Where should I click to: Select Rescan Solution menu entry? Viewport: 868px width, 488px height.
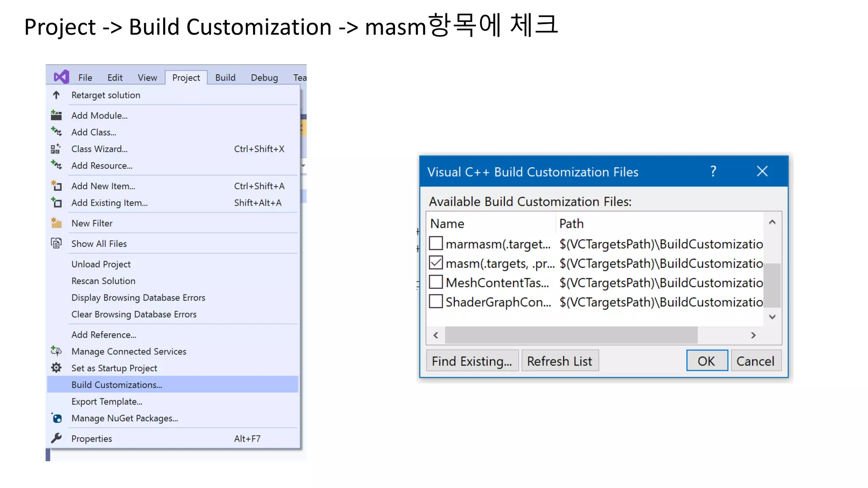172,281
